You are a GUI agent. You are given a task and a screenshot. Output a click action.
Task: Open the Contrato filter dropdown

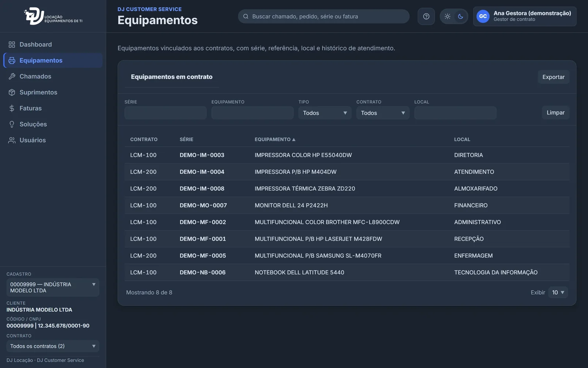tap(383, 113)
